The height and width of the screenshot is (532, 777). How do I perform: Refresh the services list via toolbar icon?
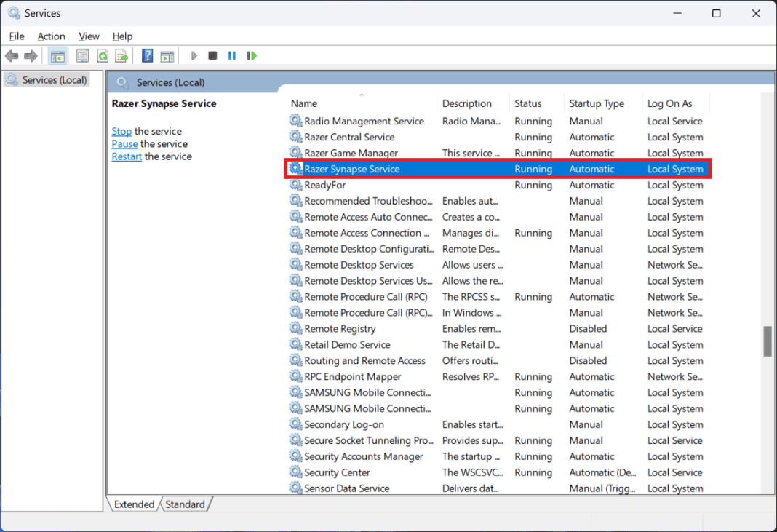[103, 55]
